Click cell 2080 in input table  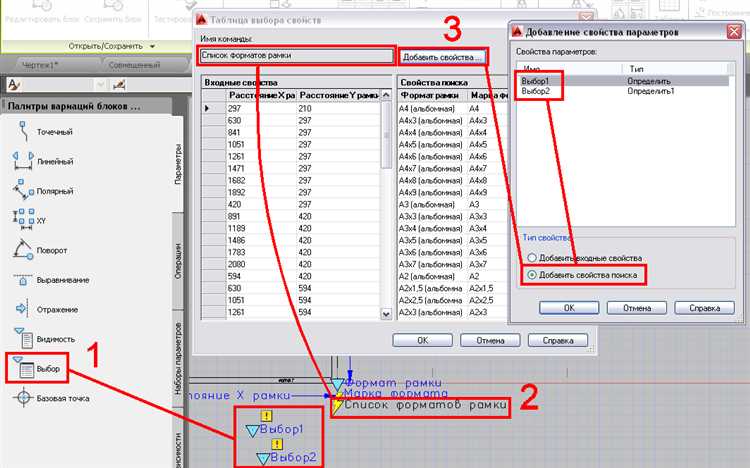[261, 264]
